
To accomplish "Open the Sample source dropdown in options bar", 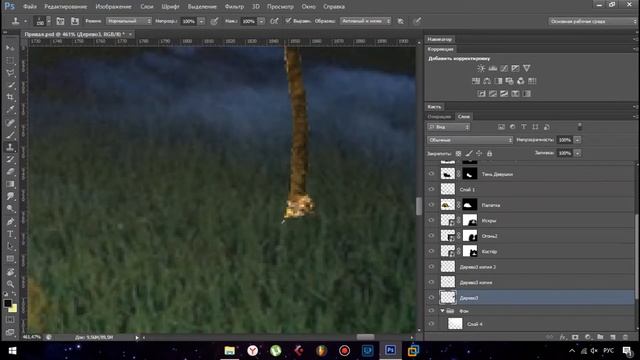I will [x=365, y=21].
